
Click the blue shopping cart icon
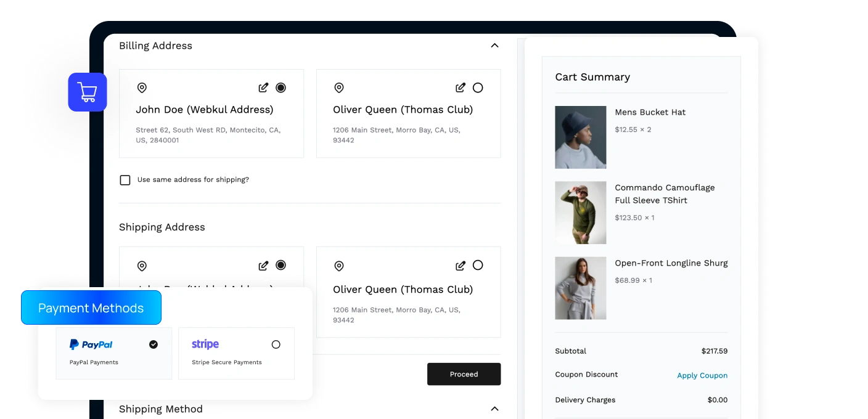(x=88, y=92)
